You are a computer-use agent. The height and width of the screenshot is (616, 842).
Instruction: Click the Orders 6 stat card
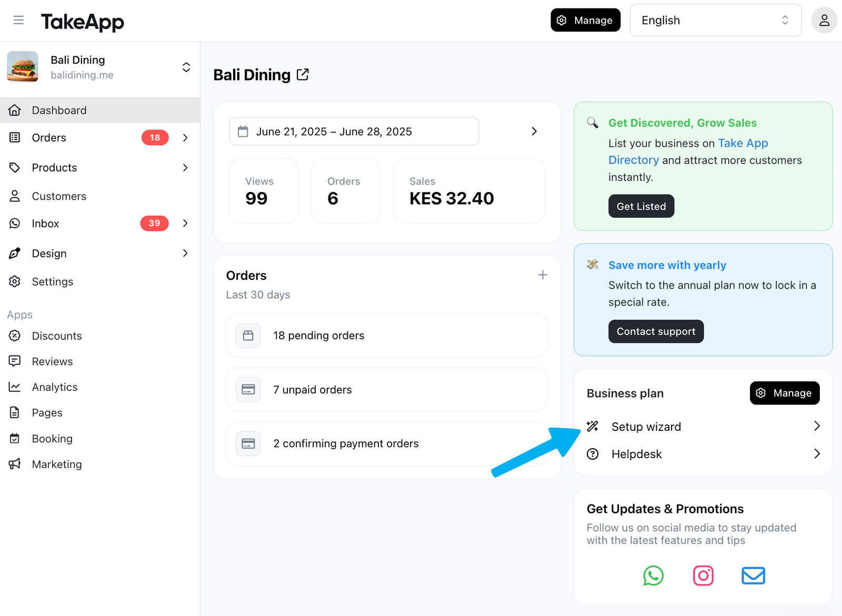coord(346,190)
